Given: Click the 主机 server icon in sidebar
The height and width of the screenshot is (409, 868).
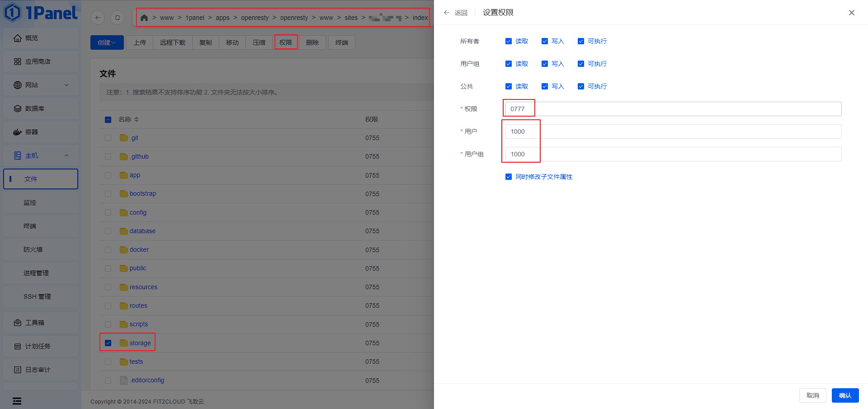Looking at the screenshot, I should pos(17,155).
